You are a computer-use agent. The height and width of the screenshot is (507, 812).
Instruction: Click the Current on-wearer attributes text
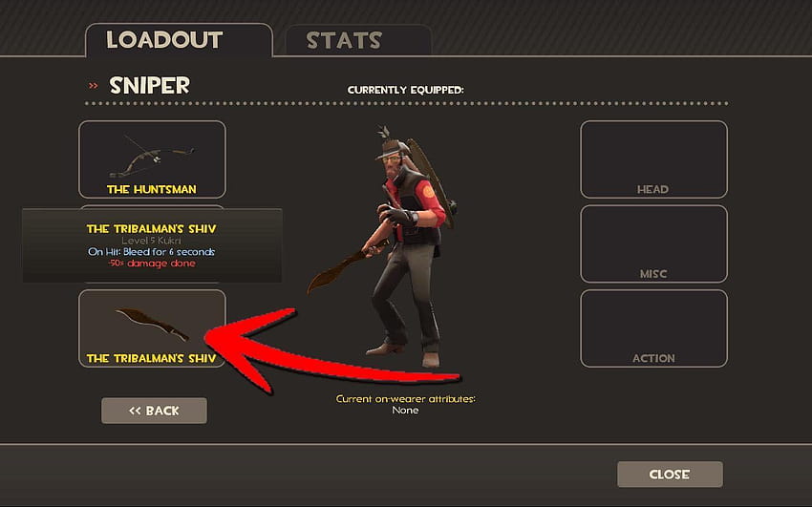pyautogui.click(x=405, y=399)
